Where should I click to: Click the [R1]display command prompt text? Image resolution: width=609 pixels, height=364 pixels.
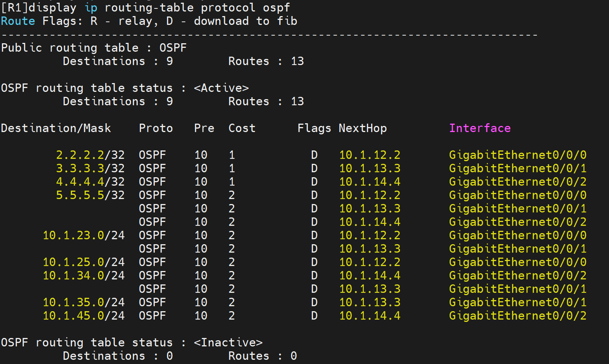tap(39, 8)
